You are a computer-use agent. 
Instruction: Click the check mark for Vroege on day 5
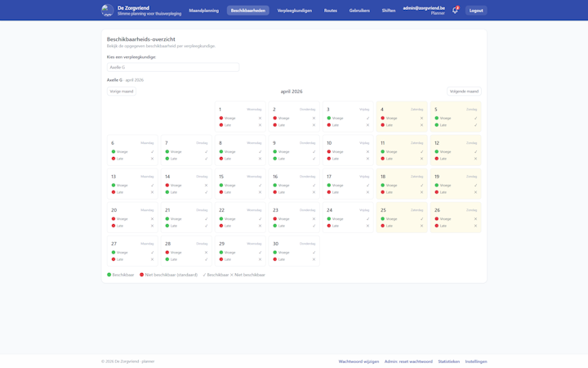point(475,118)
